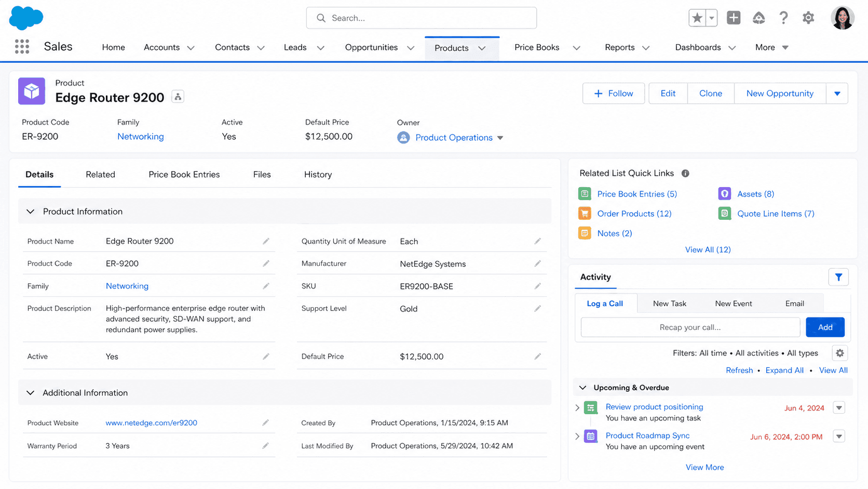Viewport: 868px width, 489px height.
Task: Click the Product Operations owner avatar icon
Action: pyautogui.click(x=403, y=137)
